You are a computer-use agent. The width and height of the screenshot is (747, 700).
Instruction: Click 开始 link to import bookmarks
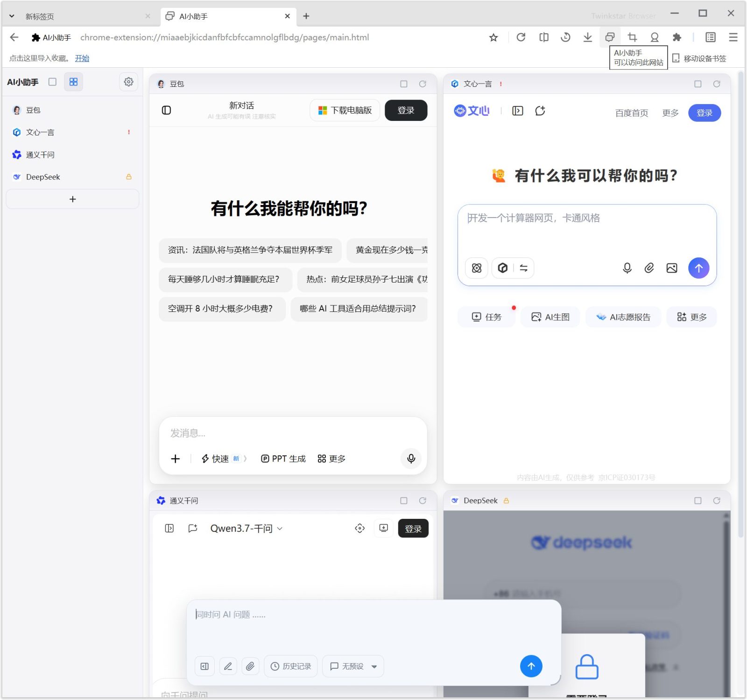pyautogui.click(x=82, y=58)
